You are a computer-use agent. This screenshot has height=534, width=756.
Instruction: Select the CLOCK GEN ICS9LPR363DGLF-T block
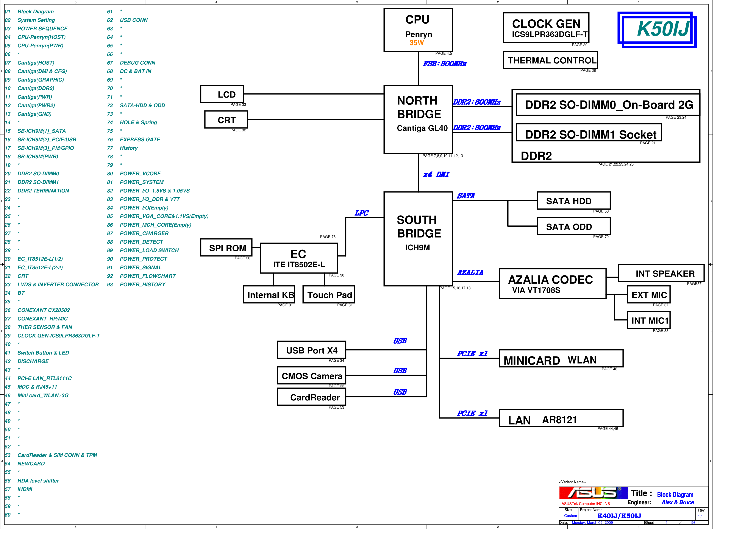[x=546, y=28]
